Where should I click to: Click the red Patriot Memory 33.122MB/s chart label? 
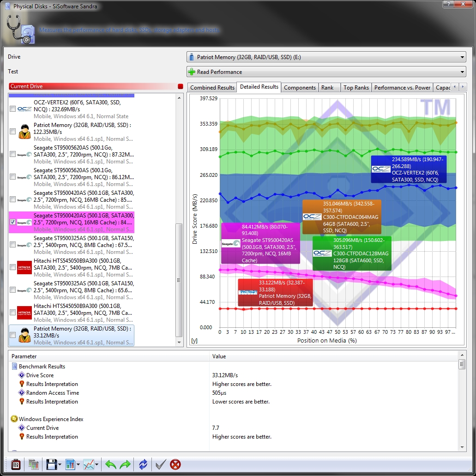tap(276, 293)
